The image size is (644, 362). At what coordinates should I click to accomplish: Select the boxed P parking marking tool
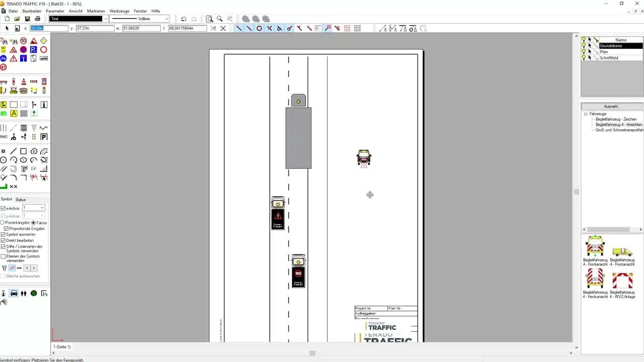(x=44, y=137)
